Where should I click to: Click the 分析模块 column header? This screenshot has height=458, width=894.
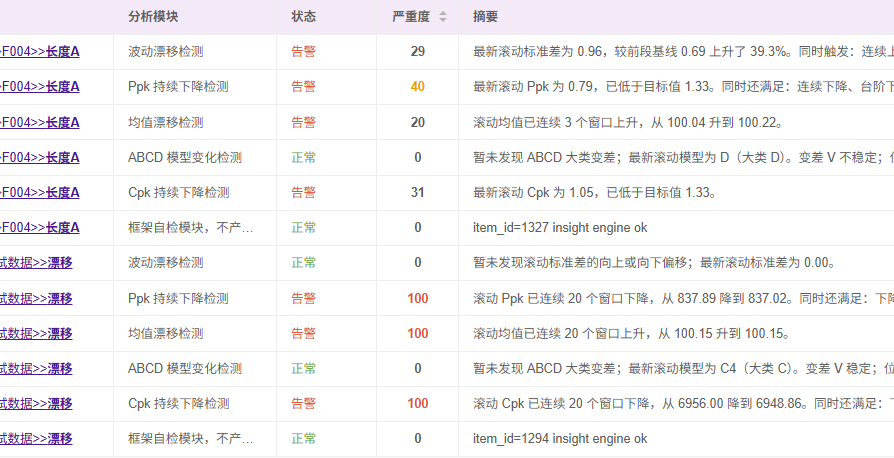[x=153, y=17]
